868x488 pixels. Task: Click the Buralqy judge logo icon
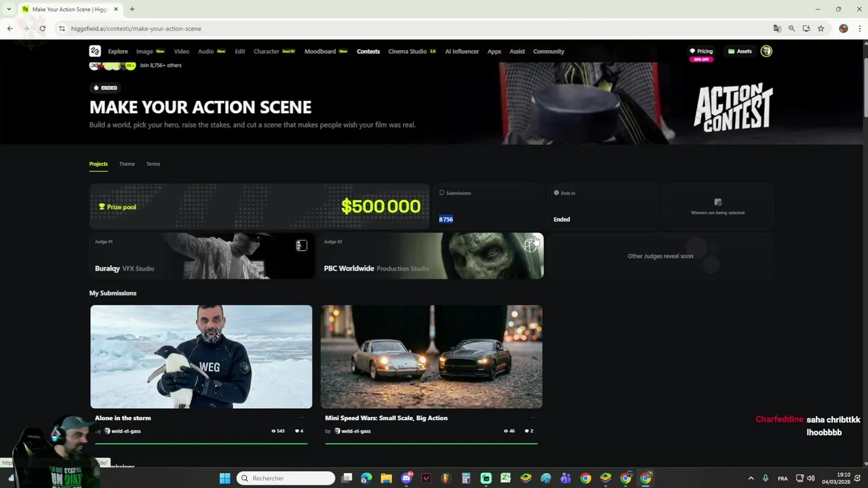point(302,245)
